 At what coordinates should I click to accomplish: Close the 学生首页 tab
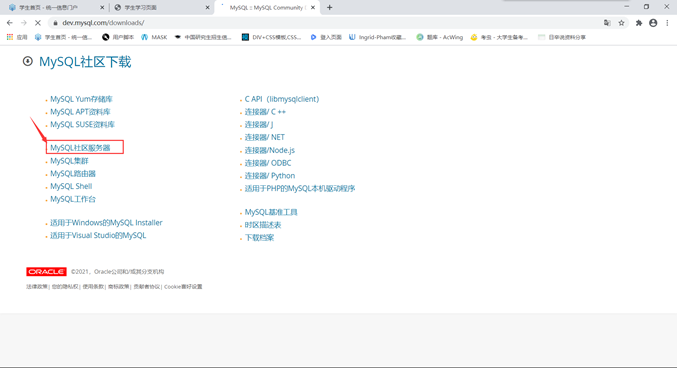[x=102, y=7]
